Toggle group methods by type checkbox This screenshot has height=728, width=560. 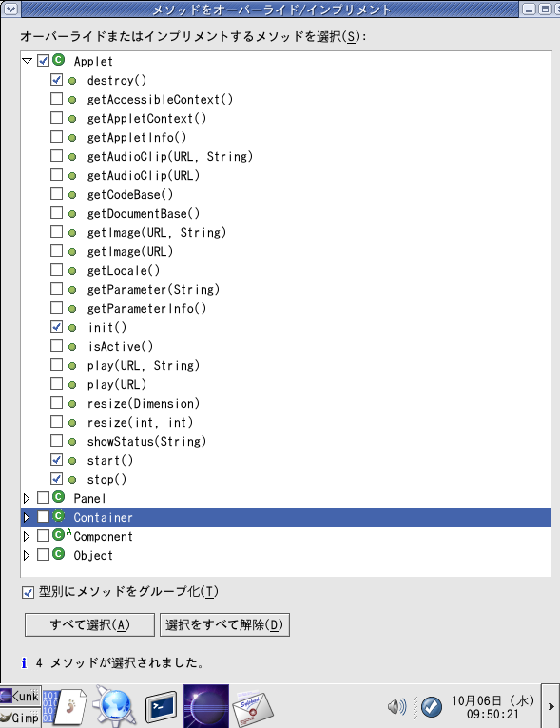click(28, 592)
